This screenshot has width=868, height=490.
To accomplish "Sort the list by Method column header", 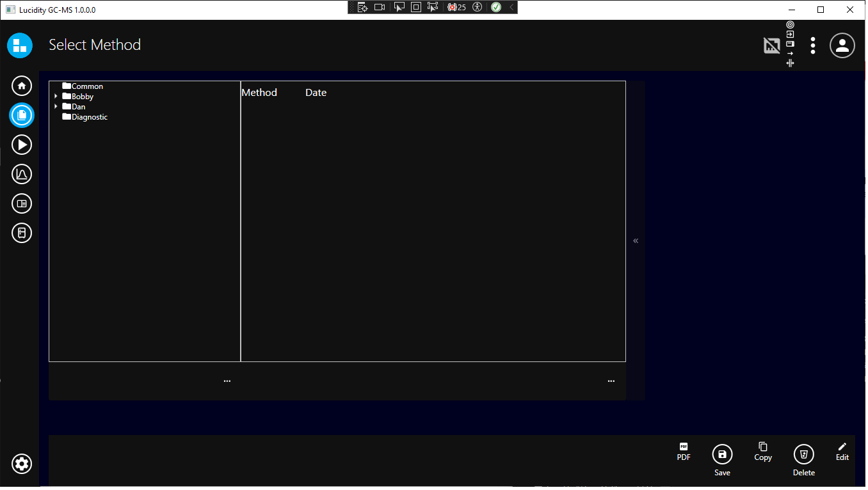I will coord(259,93).
